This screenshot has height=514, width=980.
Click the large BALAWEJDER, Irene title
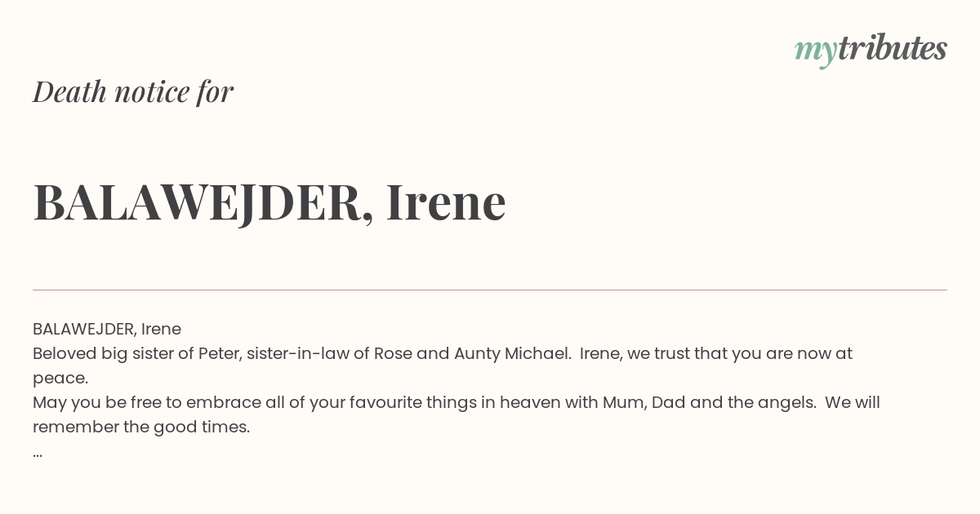pyautogui.click(x=269, y=202)
